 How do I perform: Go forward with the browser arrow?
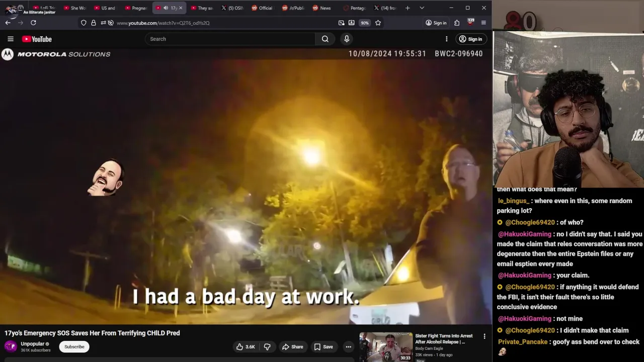(x=21, y=23)
